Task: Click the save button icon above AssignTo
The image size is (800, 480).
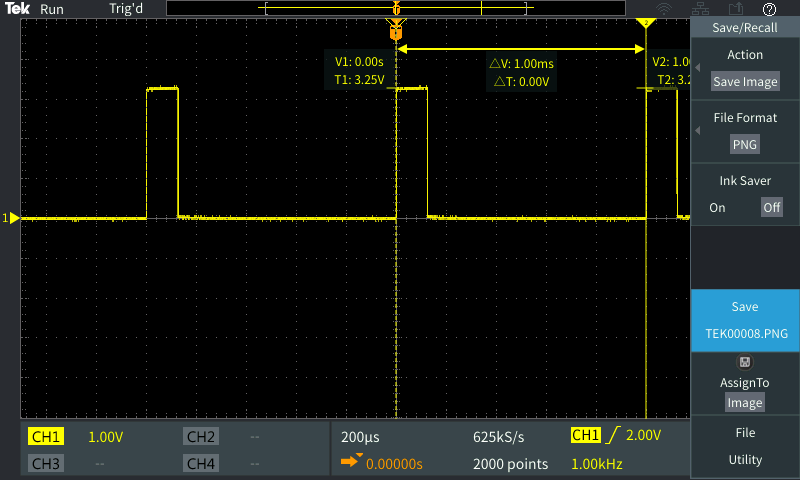Action: click(743, 362)
